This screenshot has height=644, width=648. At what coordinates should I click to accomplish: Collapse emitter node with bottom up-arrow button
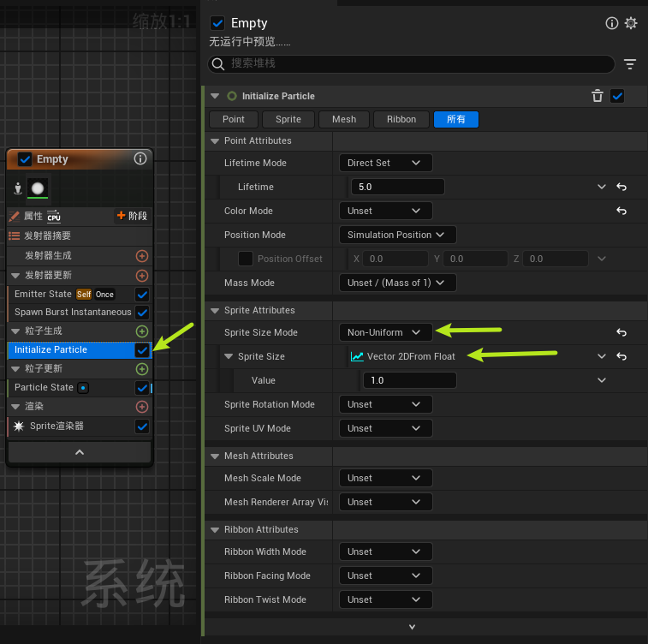click(80, 452)
